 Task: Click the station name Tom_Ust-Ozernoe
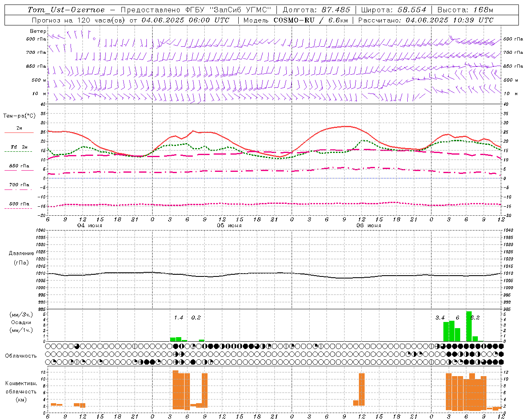[x=66, y=10]
